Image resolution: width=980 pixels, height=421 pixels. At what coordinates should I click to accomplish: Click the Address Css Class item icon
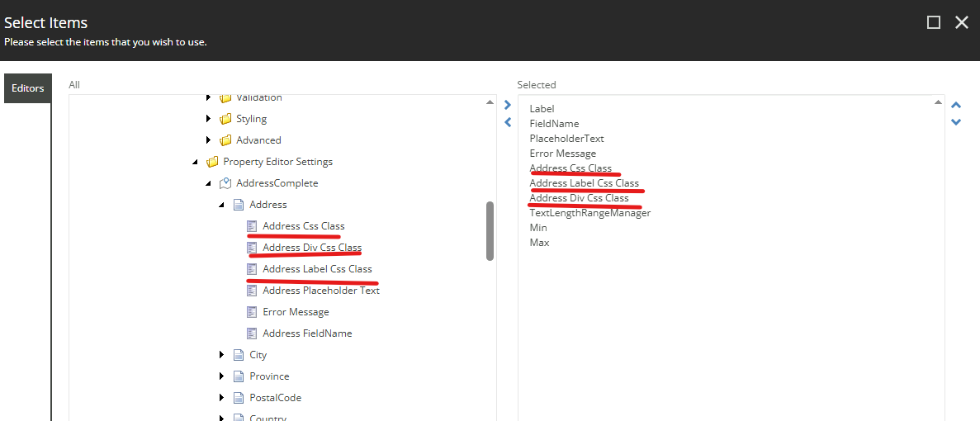tap(252, 226)
